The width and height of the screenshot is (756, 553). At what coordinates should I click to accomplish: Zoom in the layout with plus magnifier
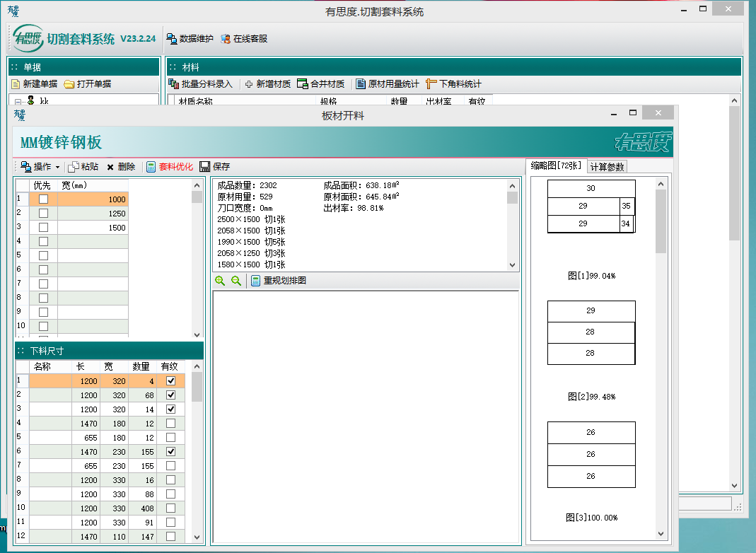coord(220,281)
